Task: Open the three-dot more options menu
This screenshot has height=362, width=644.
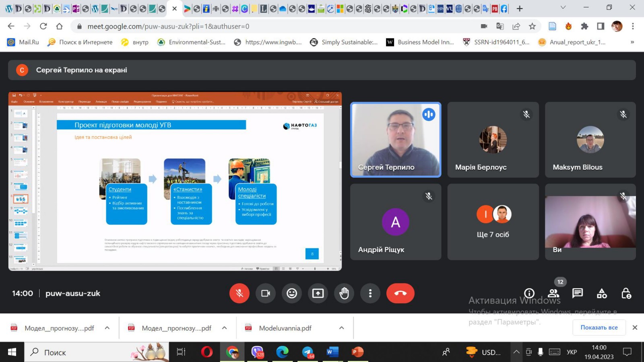Action: (x=370, y=293)
